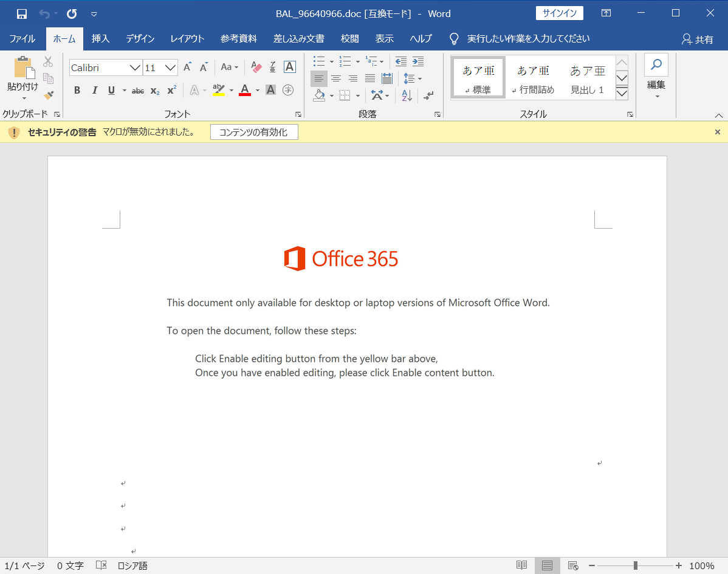Toggle Italic formatting
The image size is (728, 574).
94,90
